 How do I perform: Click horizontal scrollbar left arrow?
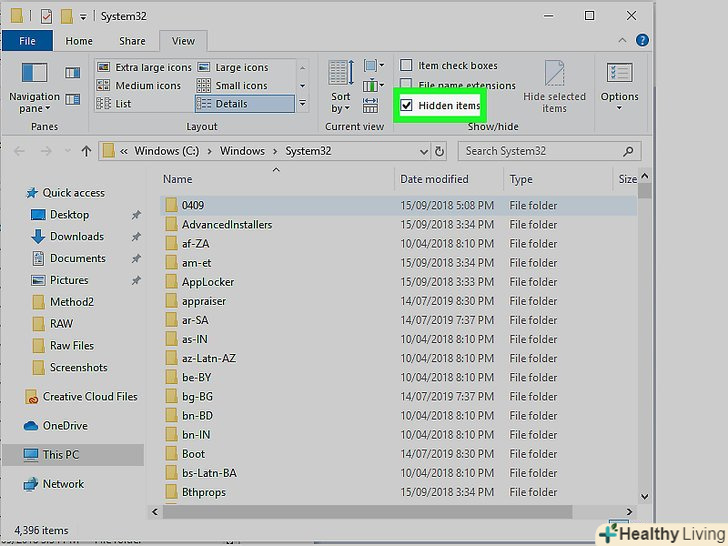click(x=155, y=512)
